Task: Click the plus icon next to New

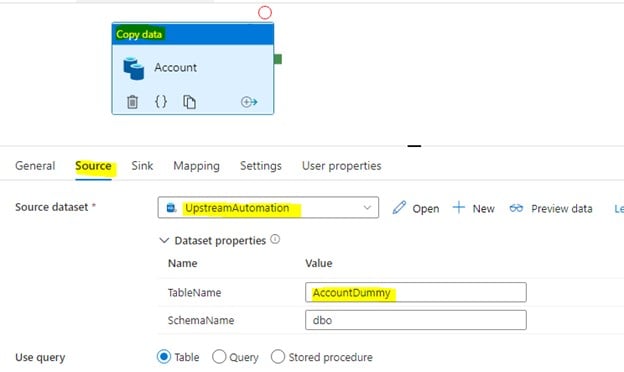Action: tap(458, 208)
